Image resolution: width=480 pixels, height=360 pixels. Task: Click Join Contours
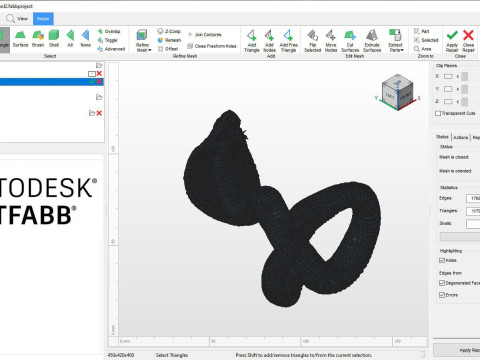coord(204,34)
